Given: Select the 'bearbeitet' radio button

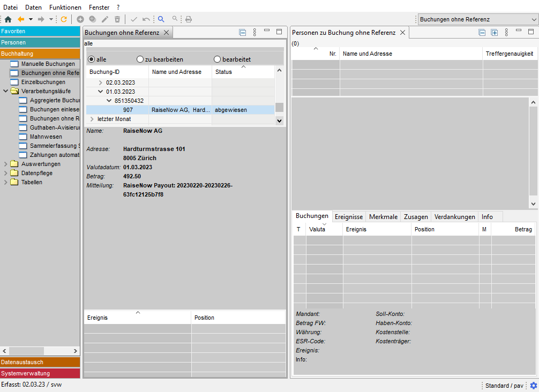Looking at the screenshot, I should pyautogui.click(x=218, y=59).
